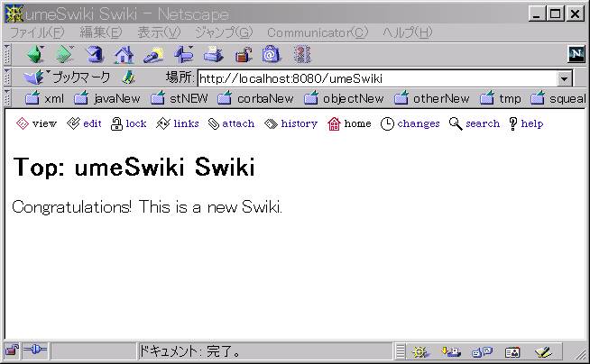Open the Address Book component bar icon
Screen dimensions: 590x364
click(x=512, y=352)
